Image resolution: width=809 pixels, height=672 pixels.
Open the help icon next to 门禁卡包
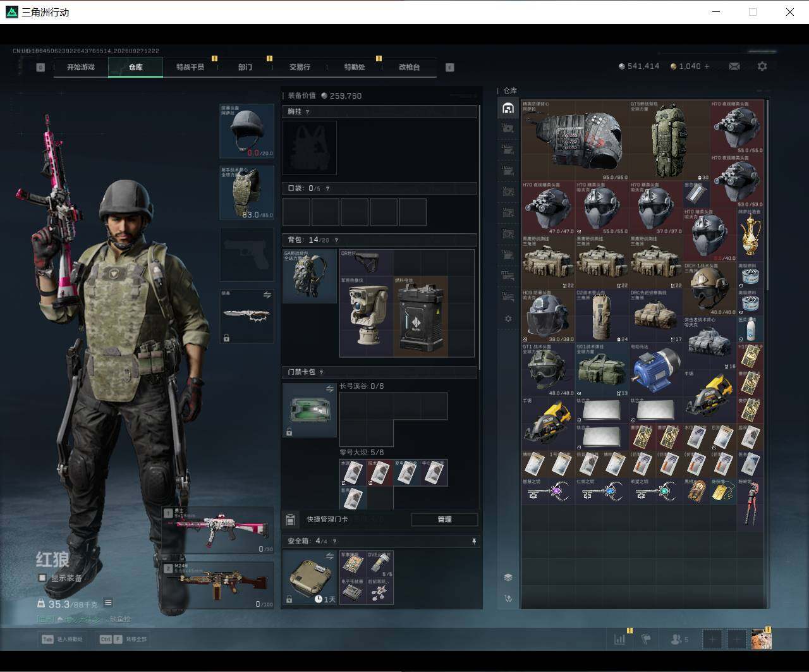[x=321, y=372]
